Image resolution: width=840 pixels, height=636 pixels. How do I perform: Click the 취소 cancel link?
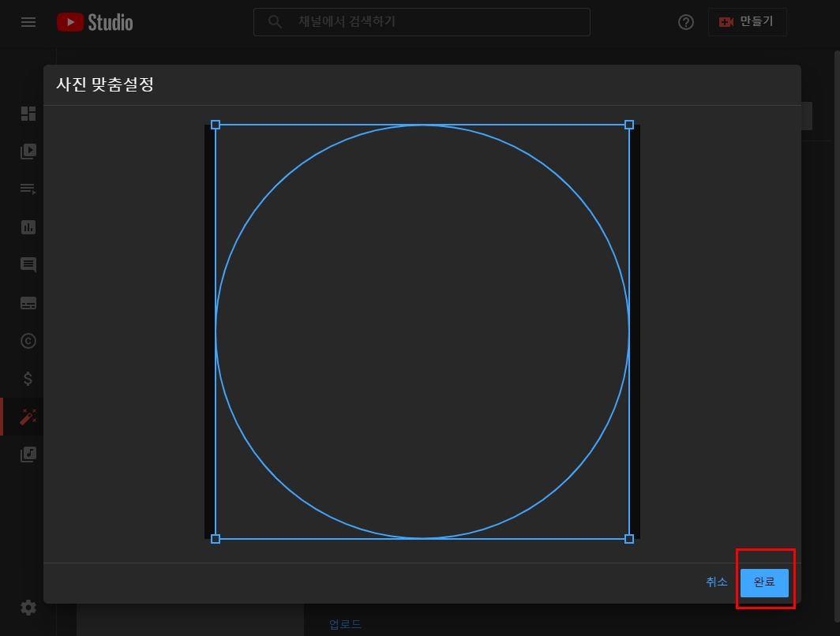[x=716, y=582]
